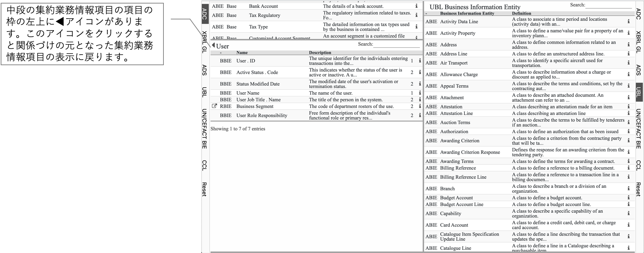Select the Authorization ABIE row
The width and height of the screenshot is (644, 253).
(529, 131)
